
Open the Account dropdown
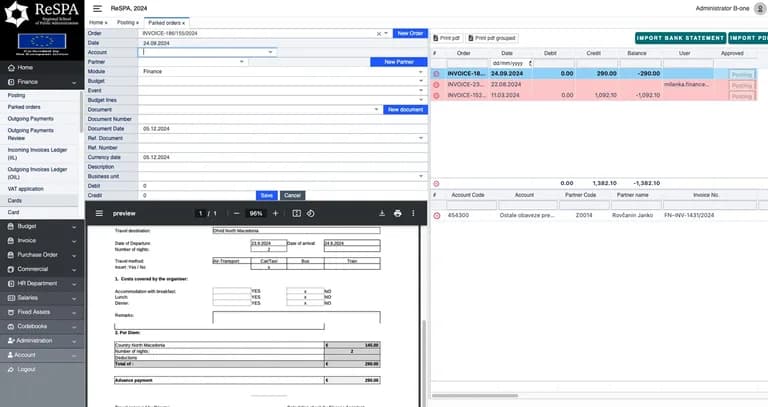click(270, 52)
